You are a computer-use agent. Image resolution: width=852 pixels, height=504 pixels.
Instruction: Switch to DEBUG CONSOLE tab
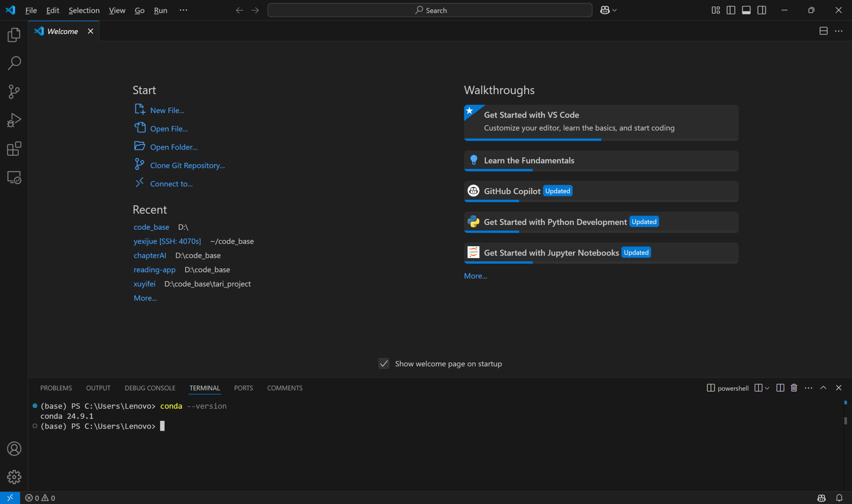150,388
